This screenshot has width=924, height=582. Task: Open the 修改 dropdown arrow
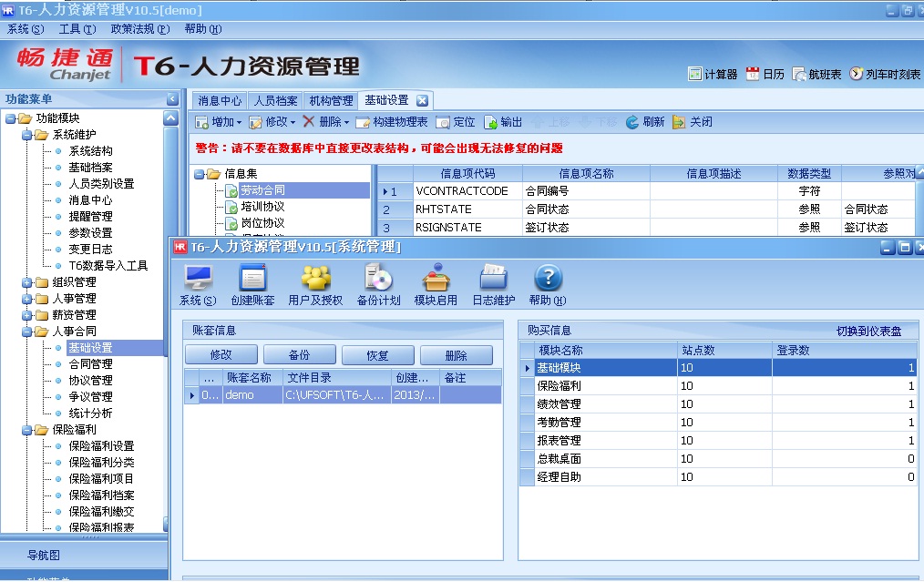tap(293, 123)
